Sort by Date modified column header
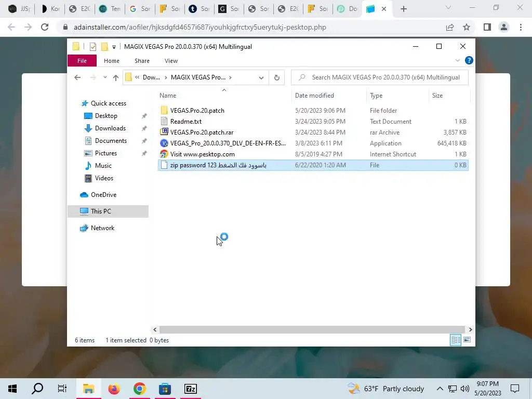 [x=329, y=96]
